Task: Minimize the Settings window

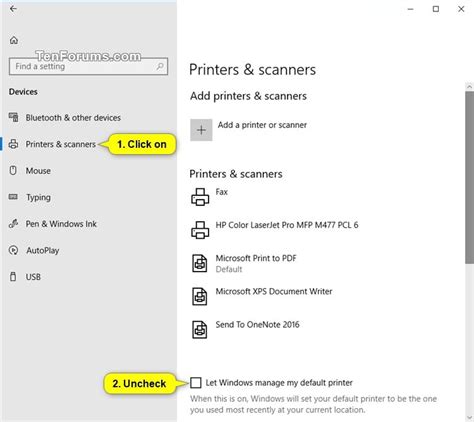Action: click(411, 9)
